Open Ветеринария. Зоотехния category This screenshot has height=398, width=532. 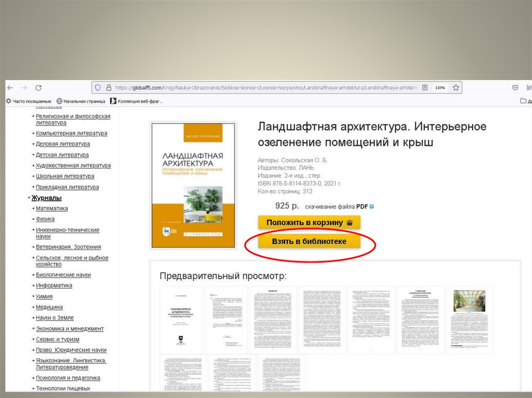(69, 247)
